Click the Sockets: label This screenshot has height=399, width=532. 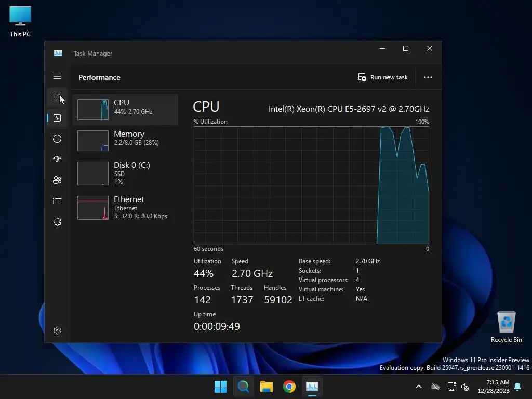pyautogui.click(x=310, y=270)
